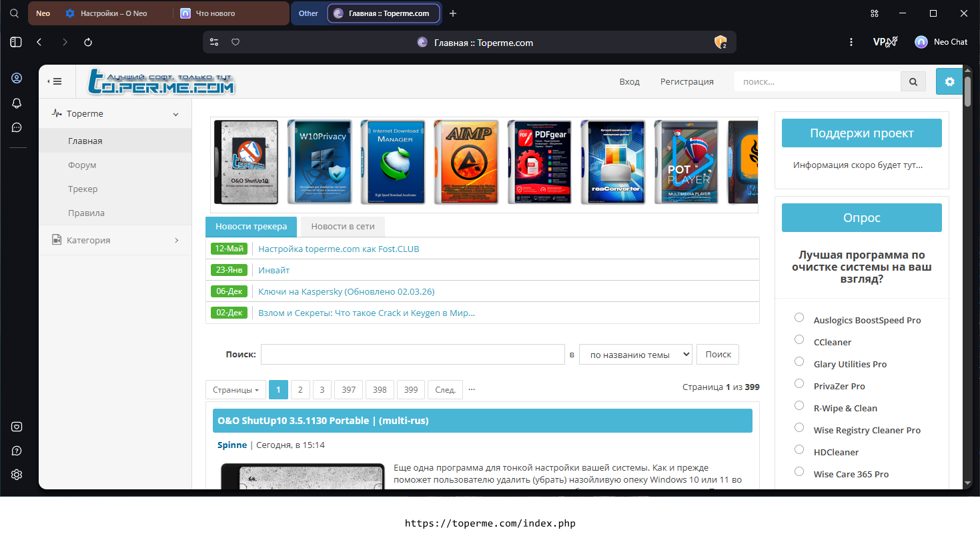Select the CCleaner radio option

(x=799, y=339)
